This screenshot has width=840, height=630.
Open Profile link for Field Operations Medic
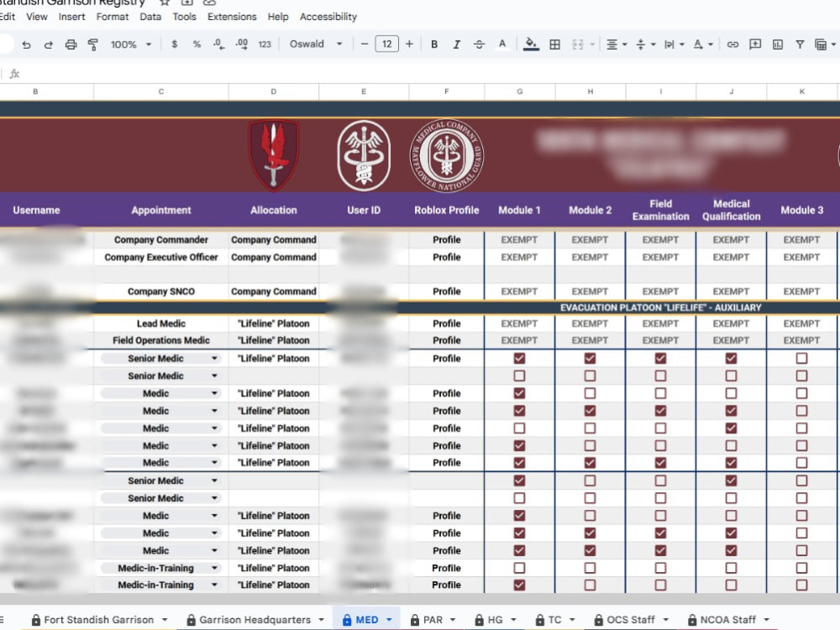[x=447, y=340]
